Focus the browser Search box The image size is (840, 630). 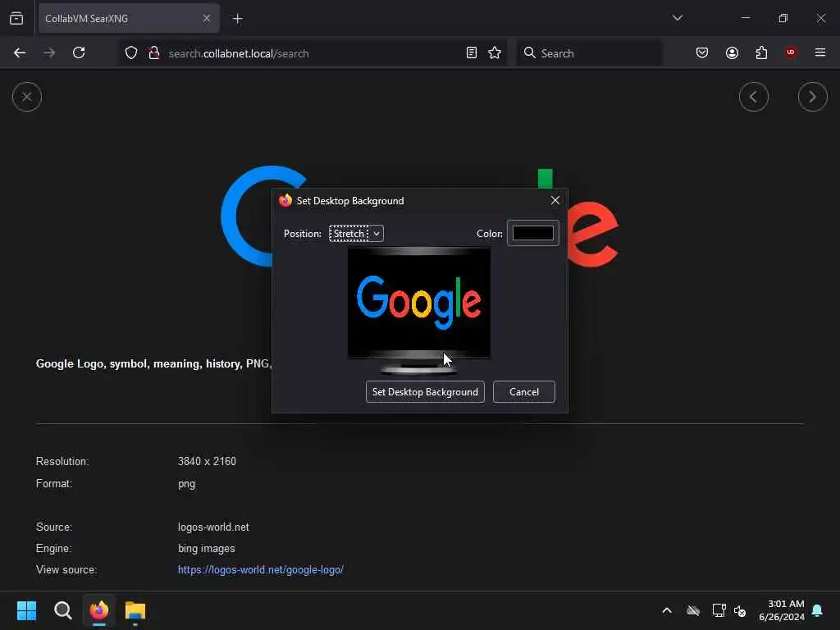pyautogui.click(x=589, y=53)
